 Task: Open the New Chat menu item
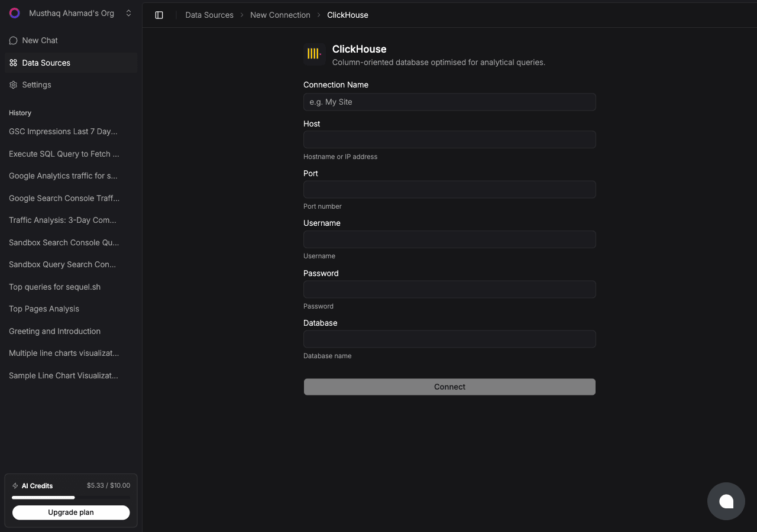tap(71, 40)
